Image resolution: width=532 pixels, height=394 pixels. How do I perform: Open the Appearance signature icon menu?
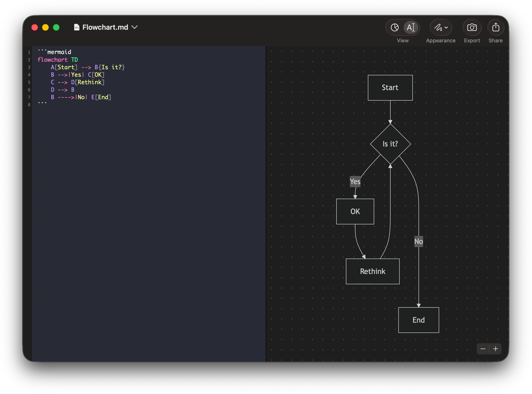(441, 27)
